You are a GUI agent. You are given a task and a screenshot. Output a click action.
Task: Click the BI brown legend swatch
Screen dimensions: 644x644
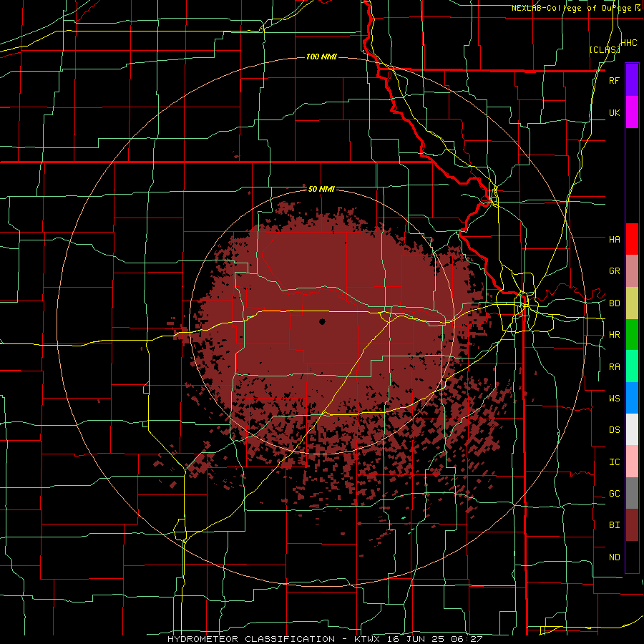[x=632, y=525]
